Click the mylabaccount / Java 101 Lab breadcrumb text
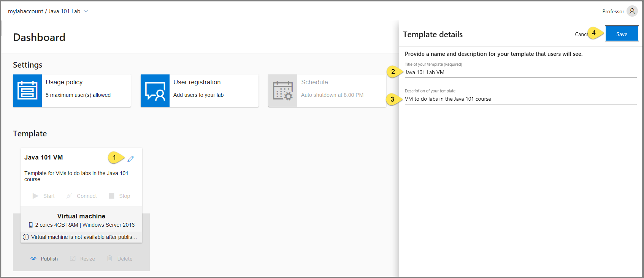 click(x=44, y=11)
